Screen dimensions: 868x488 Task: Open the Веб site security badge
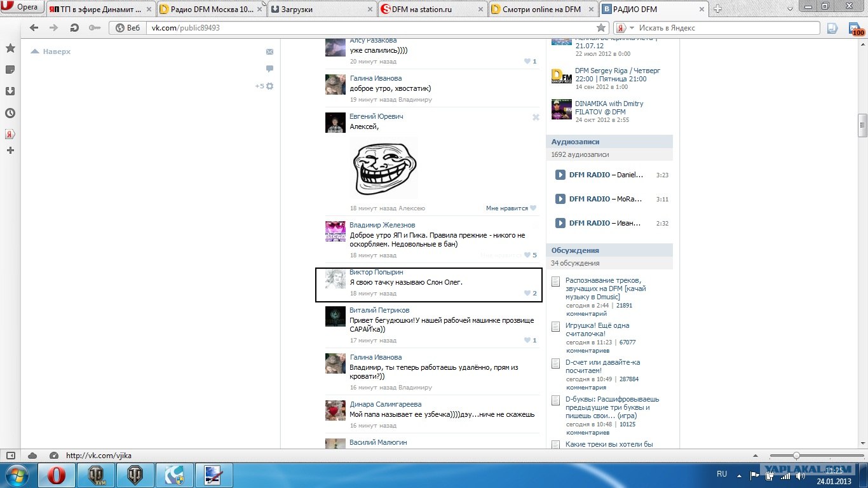tap(127, 28)
